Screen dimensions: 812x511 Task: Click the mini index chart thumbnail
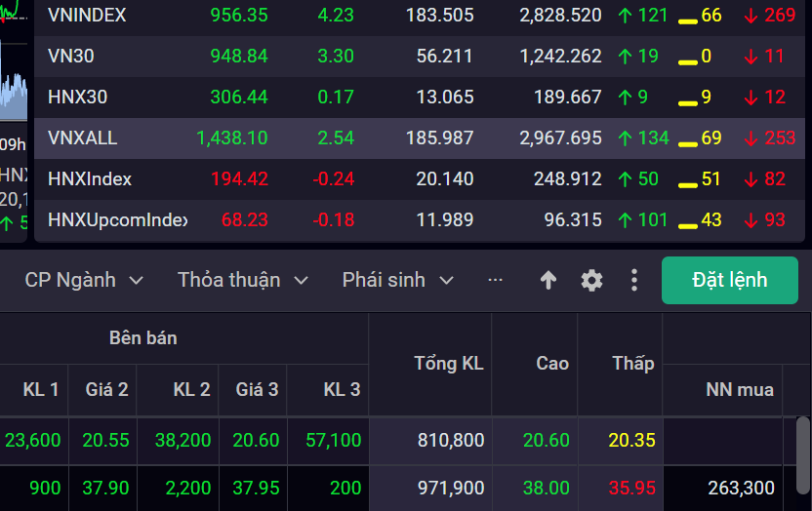point(14,62)
